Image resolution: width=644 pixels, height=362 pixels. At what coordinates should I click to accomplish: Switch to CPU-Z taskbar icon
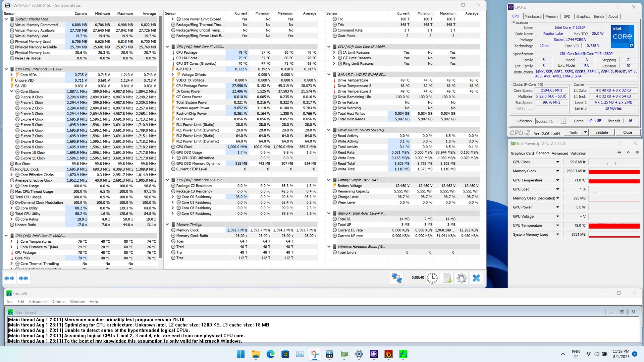pyautogui.click(x=374, y=354)
